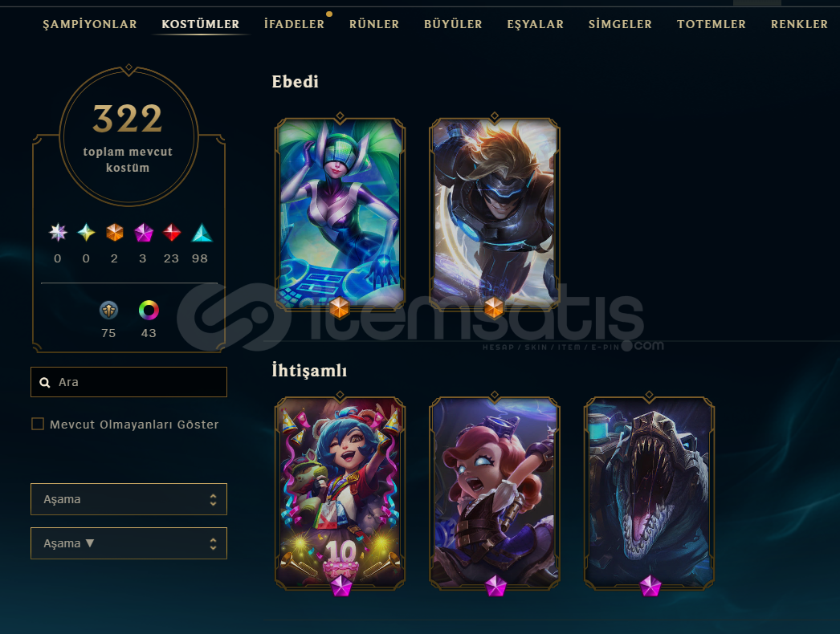Click the magnifier search icon
The width and height of the screenshot is (840, 634).
tap(45, 382)
